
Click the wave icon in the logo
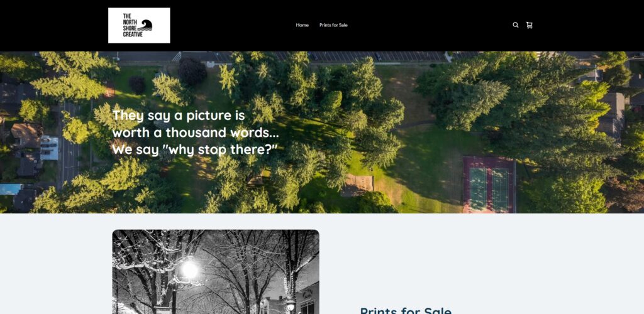coord(145,25)
